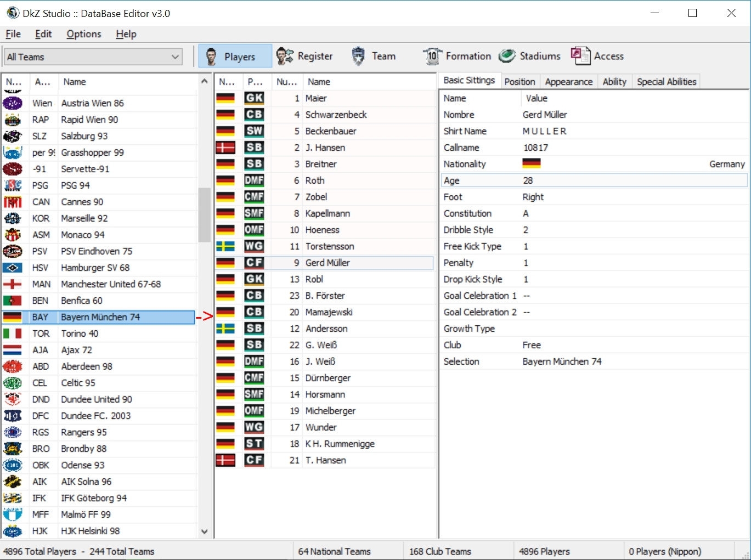Switch to the Ability tab
The image size is (751, 560).
point(614,82)
